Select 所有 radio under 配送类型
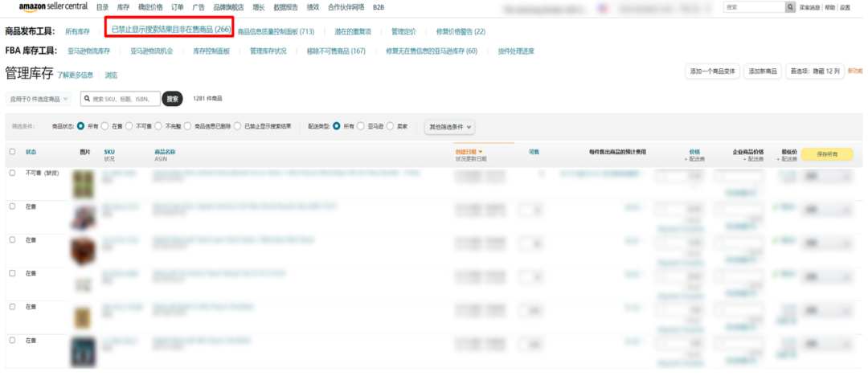The height and width of the screenshot is (380, 868). pos(337,126)
